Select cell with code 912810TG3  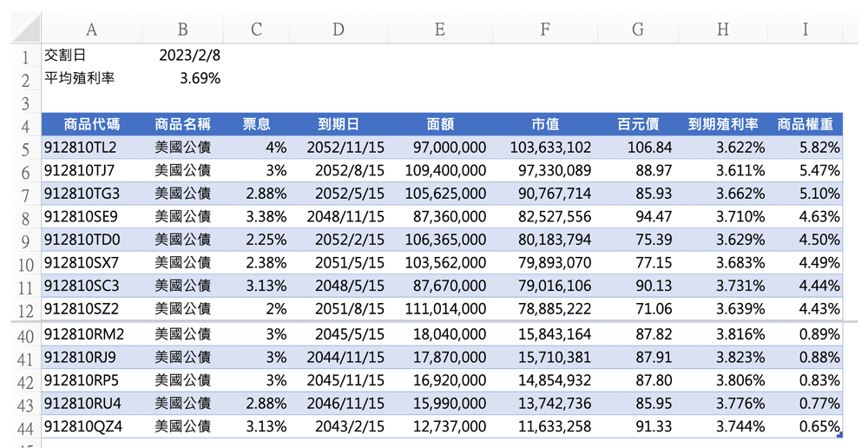tap(92, 194)
